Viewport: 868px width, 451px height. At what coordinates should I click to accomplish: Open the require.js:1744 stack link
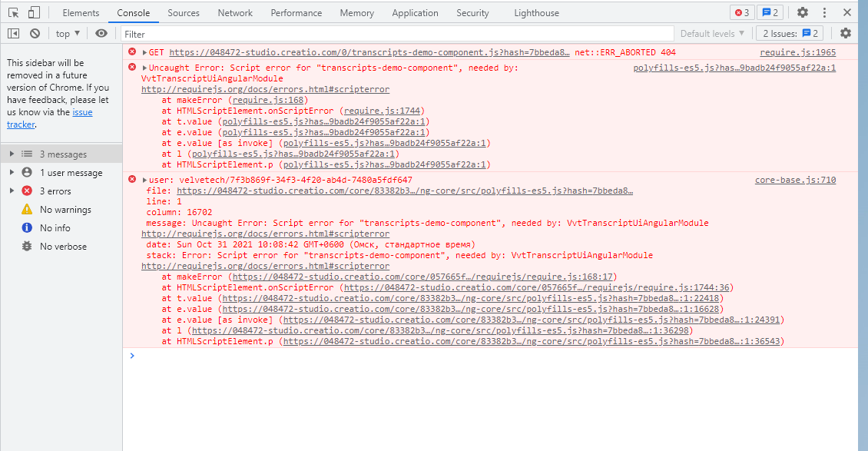click(x=382, y=111)
